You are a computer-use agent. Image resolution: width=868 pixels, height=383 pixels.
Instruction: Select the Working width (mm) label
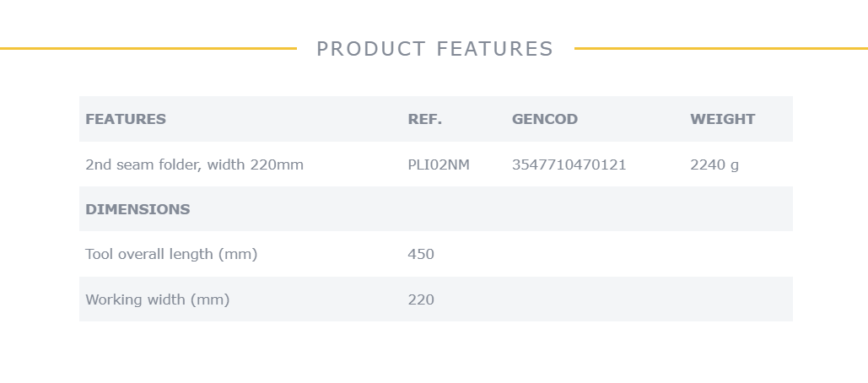pos(158,299)
